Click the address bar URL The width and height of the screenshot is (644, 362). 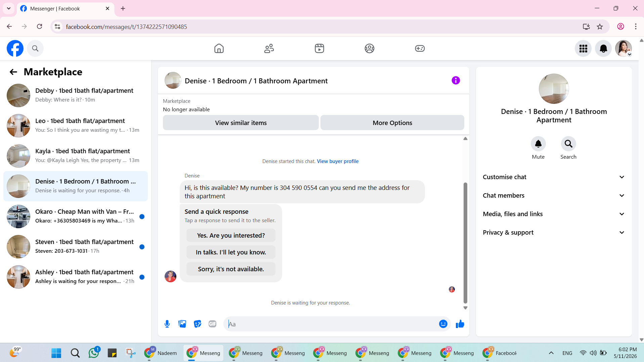(126, 27)
